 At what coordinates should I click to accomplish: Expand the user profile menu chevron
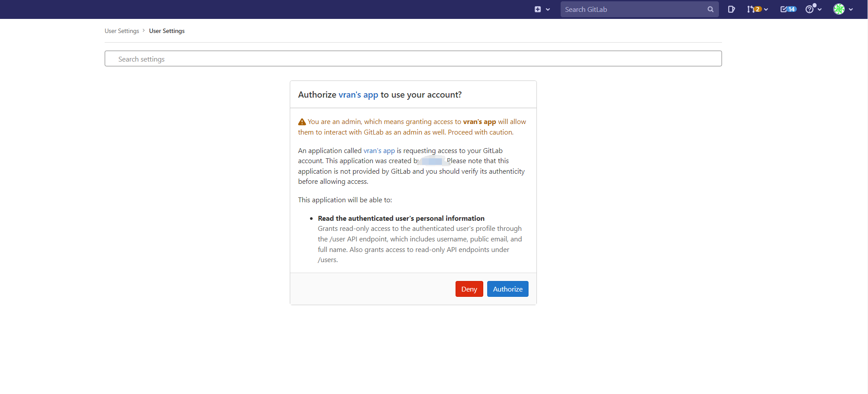(851, 10)
